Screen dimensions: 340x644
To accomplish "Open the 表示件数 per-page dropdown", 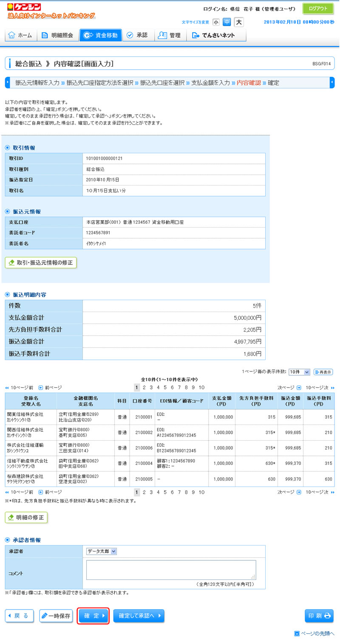I will coord(299,372).
